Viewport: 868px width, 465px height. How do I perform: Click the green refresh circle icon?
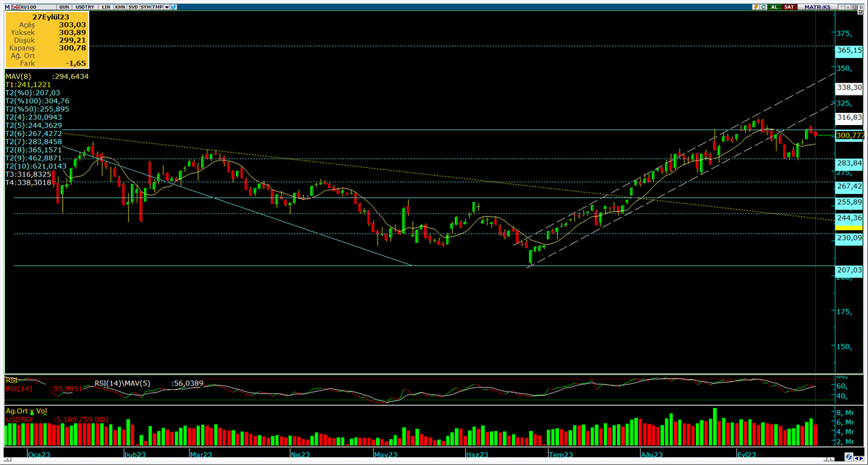coord(764,7)
